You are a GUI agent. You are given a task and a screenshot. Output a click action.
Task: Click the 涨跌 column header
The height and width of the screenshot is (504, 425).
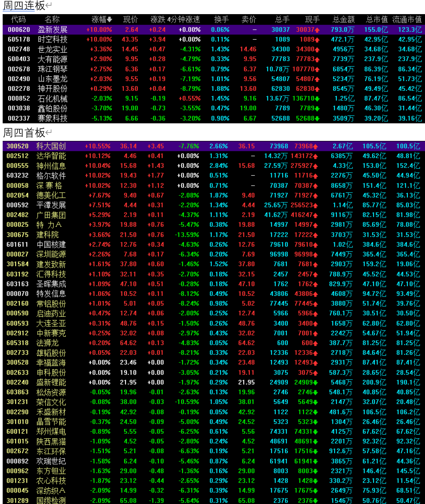point(158,19)
